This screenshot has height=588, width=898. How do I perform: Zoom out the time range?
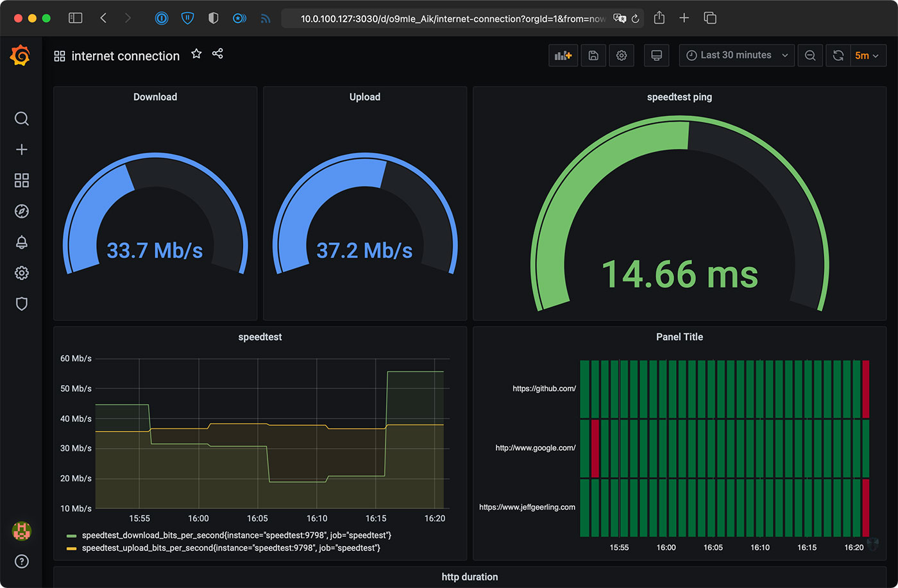(x=809, y=55)
